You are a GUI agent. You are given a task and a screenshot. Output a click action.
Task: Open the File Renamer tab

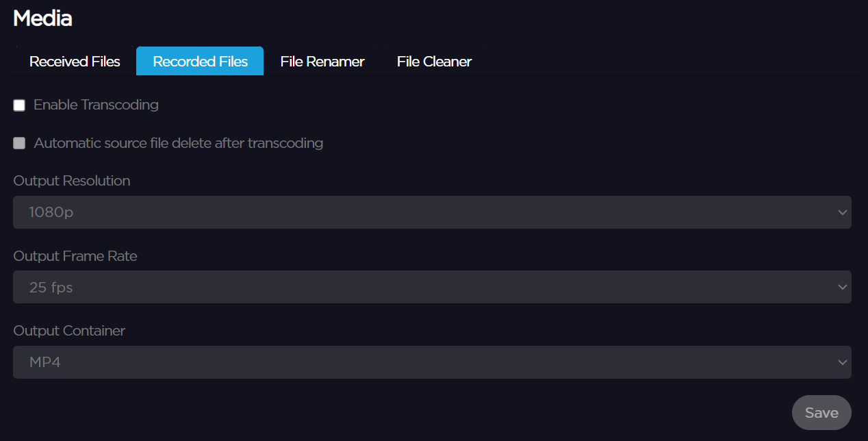pyautogui.click(x=322, y=62)
